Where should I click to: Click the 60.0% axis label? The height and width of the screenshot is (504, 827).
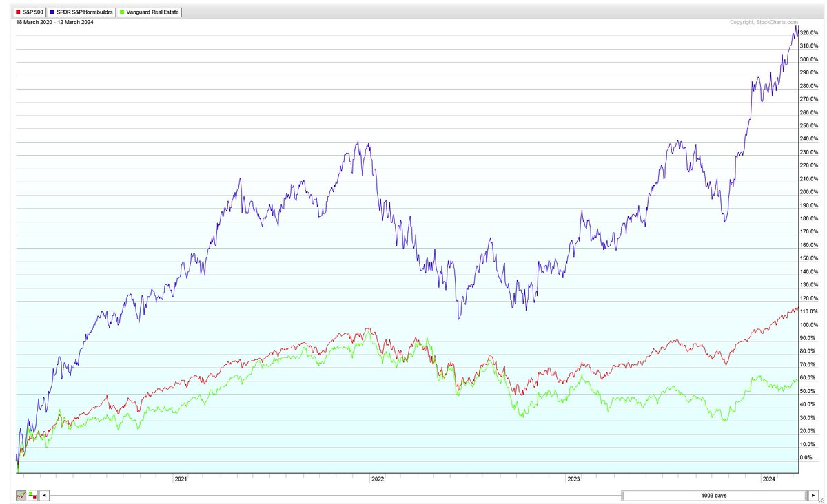809,378
